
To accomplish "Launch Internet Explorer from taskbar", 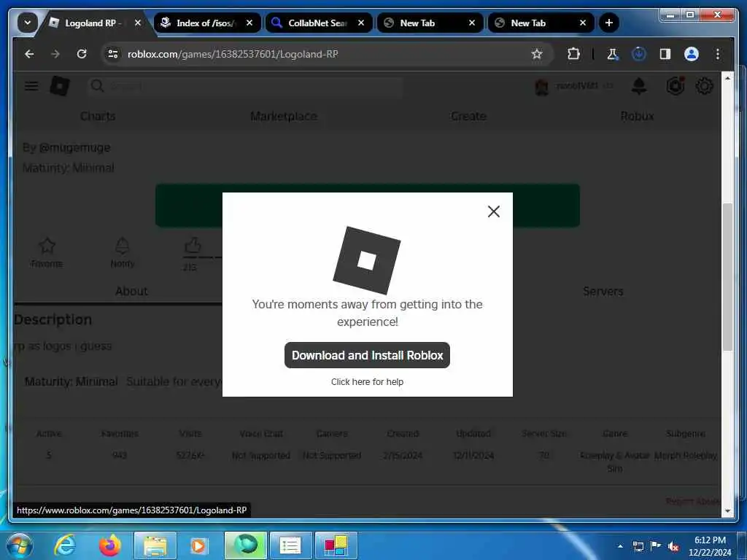I will (65, 545).
